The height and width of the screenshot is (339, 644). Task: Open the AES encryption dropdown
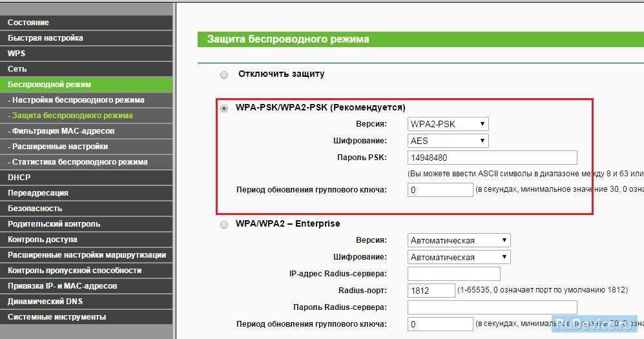pyautogui.click(x=448, y=141)
